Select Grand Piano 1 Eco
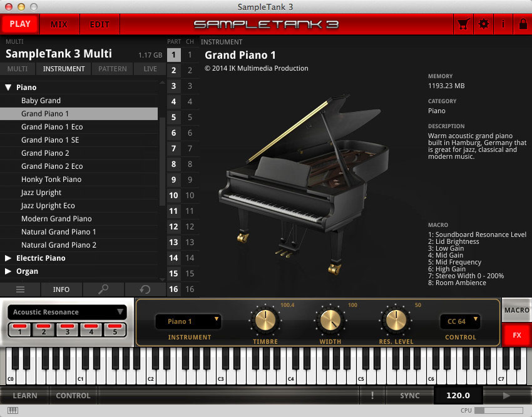 [79, 127]
